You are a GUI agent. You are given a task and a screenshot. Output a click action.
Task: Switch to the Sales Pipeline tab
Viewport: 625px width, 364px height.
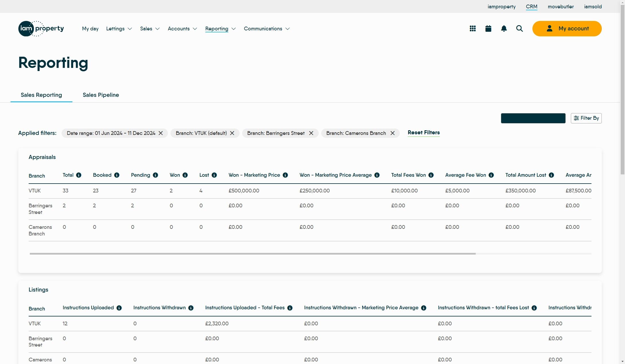click(x=101, y=95)
